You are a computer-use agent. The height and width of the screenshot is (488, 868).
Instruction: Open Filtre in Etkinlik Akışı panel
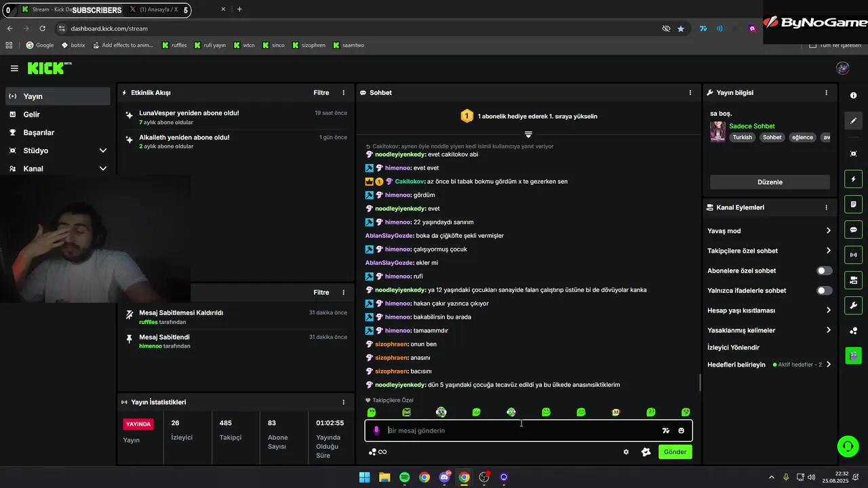click(x=321, y=93)
